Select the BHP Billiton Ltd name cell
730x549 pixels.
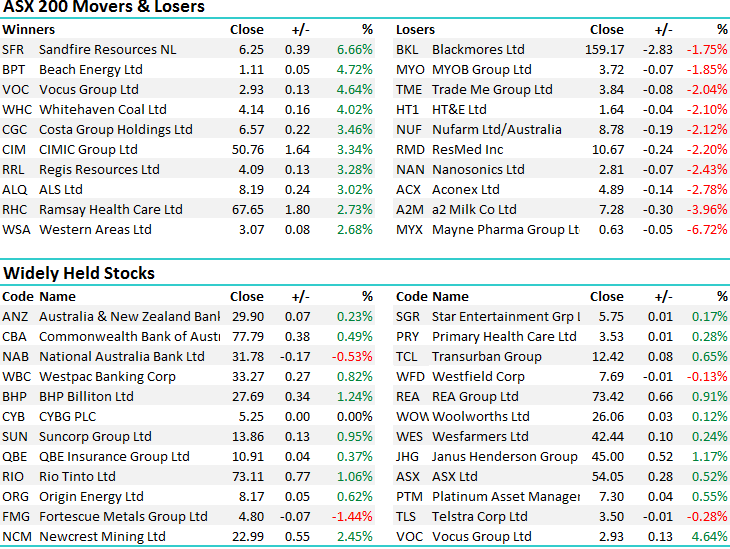(86, 397)
